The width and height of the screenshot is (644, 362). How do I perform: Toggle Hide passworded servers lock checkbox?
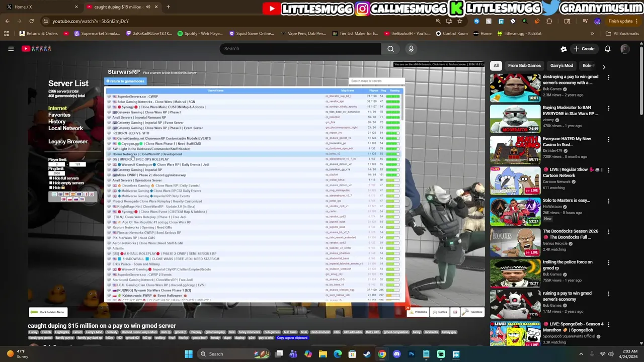[51, 188]
